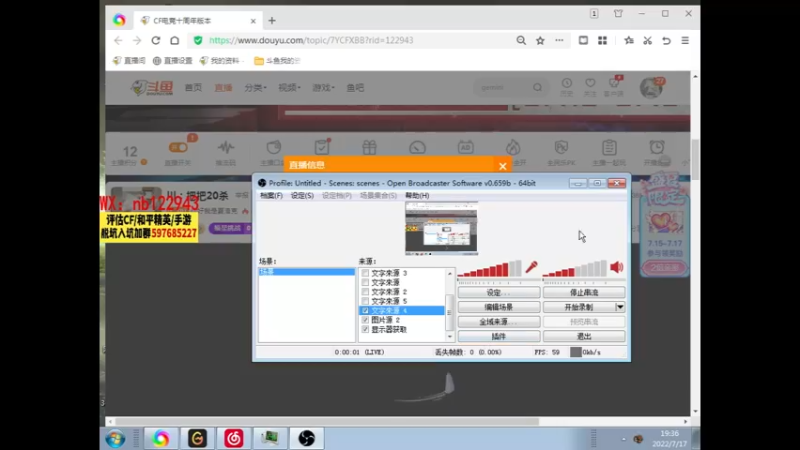Viewport: 800px width, 450px height.
Task: Mute the desktop speaker icon in OBS
Action: (617, 267)
